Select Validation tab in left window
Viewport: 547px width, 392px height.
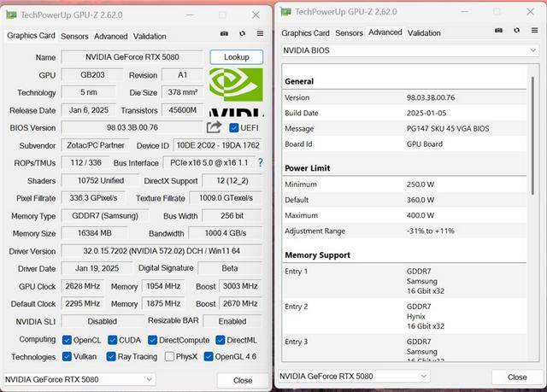click(x=150, y=36)
